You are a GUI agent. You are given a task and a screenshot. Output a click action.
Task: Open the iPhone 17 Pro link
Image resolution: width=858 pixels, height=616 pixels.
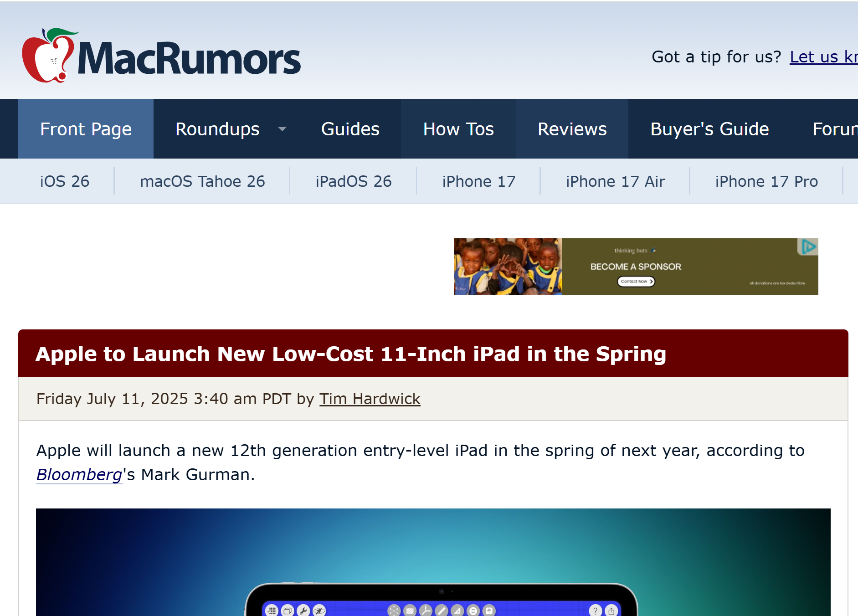[x=766, y=181]
